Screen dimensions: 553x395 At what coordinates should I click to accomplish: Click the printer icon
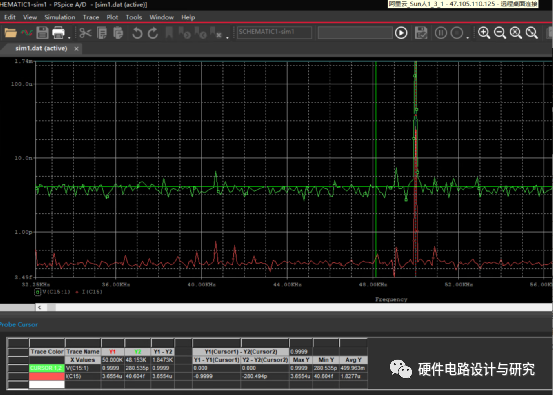pos(59,33)
